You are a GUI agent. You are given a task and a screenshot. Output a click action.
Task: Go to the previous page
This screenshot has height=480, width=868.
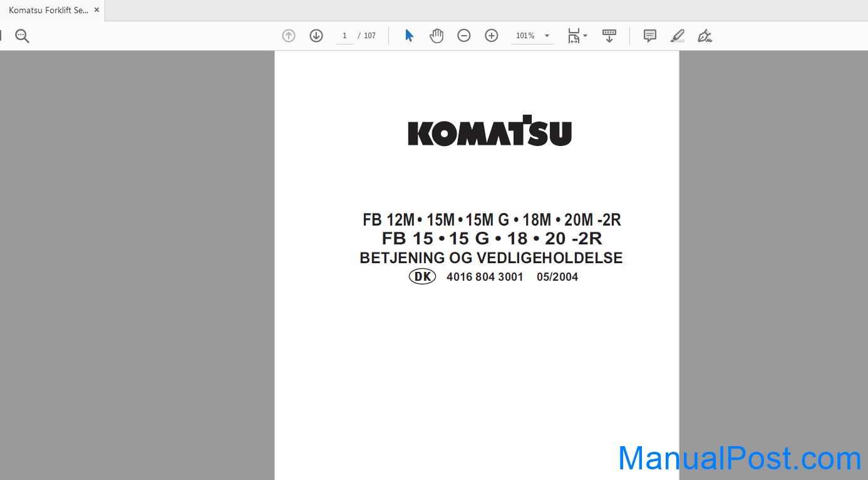[289, 36]
